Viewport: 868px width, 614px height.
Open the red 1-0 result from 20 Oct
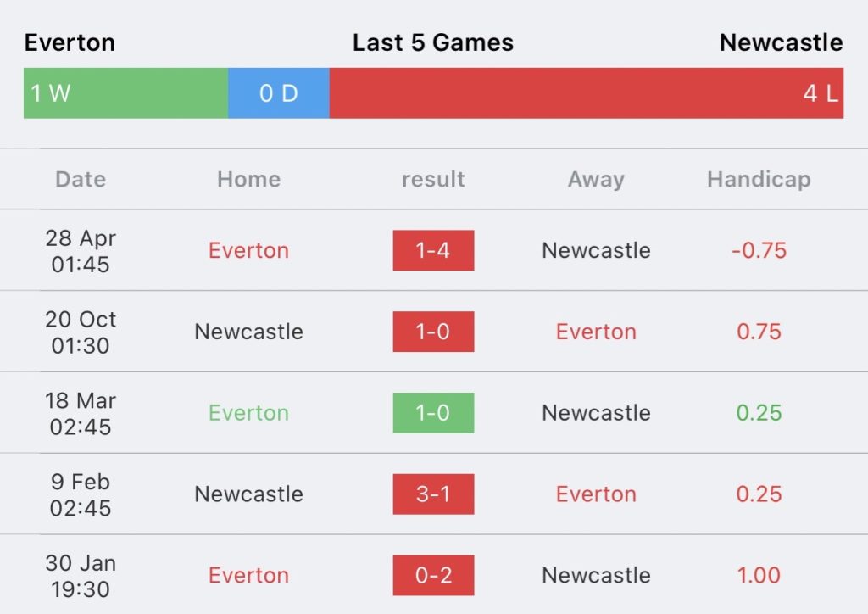[433, 332]
